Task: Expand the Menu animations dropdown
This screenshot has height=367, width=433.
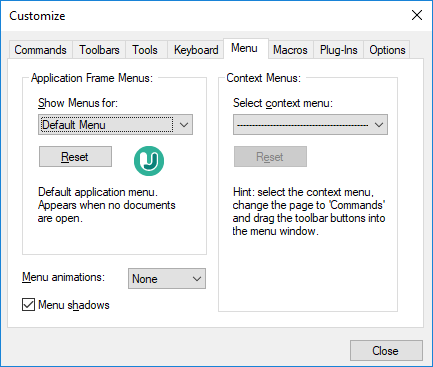Action: click(167, 279)
